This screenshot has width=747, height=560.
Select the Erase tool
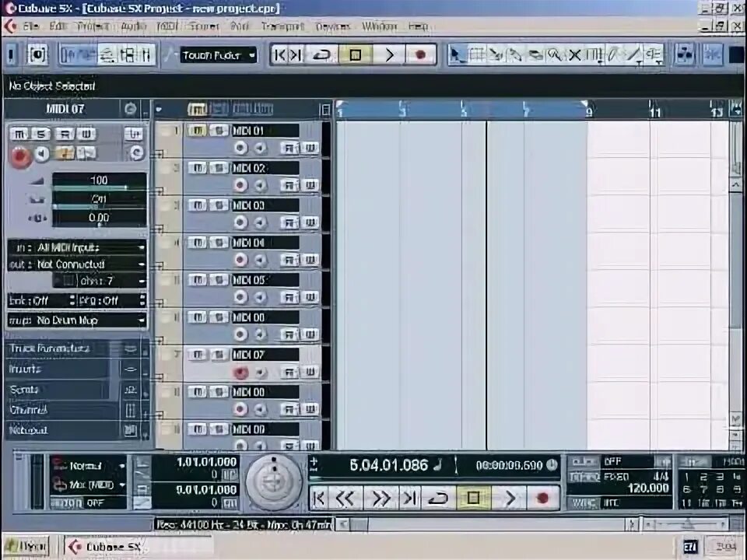[x=535, y=55]
